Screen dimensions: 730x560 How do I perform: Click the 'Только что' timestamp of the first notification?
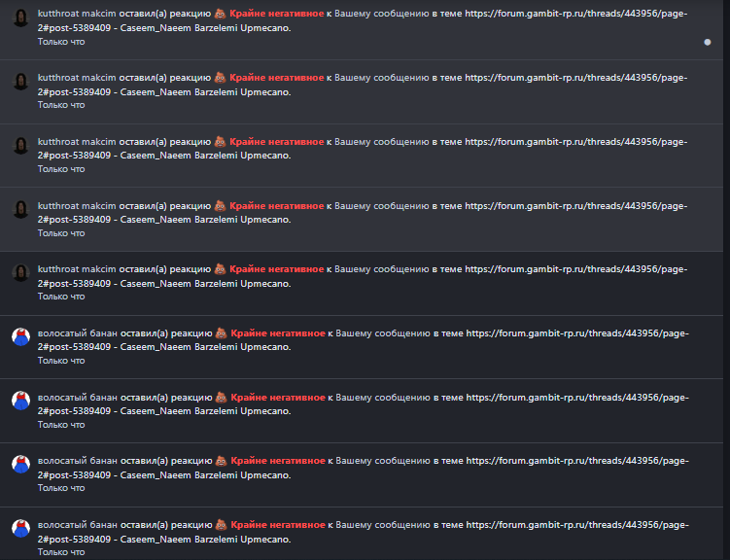coord(61,42)
